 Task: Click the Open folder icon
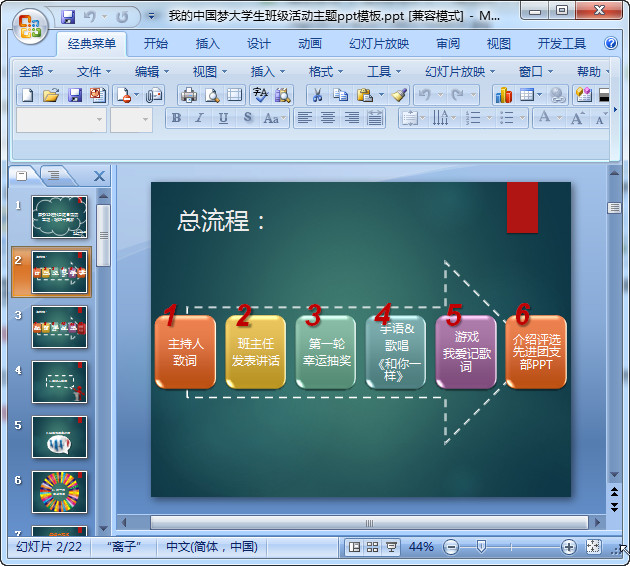click(51, 95)
